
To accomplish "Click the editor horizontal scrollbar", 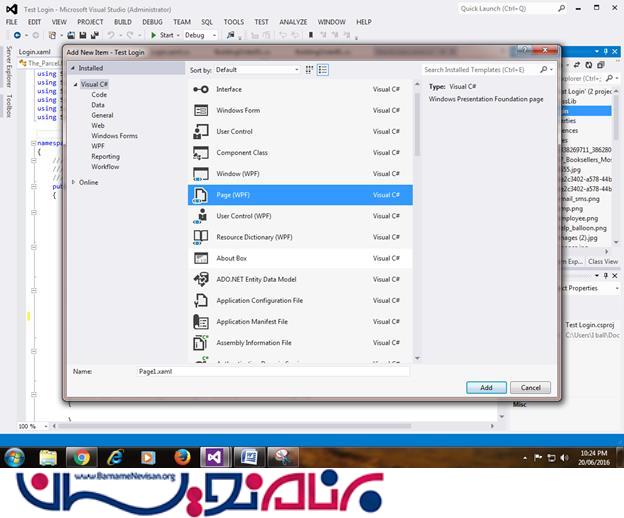I will tap(235, 426).
